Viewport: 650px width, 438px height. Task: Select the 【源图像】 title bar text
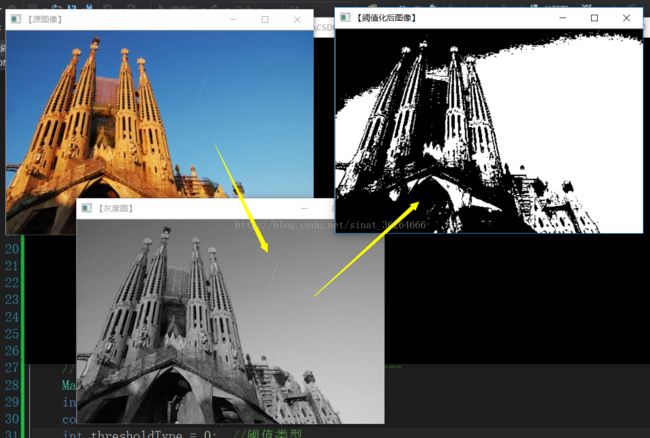coord(44,19)
